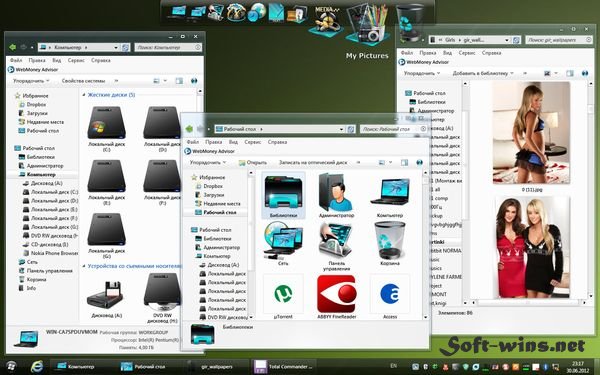Viewport: 600px width, 375px height.
Task: Open Упорядочить dropdown in gir_wallpapers window
Action: pos(422,73)
